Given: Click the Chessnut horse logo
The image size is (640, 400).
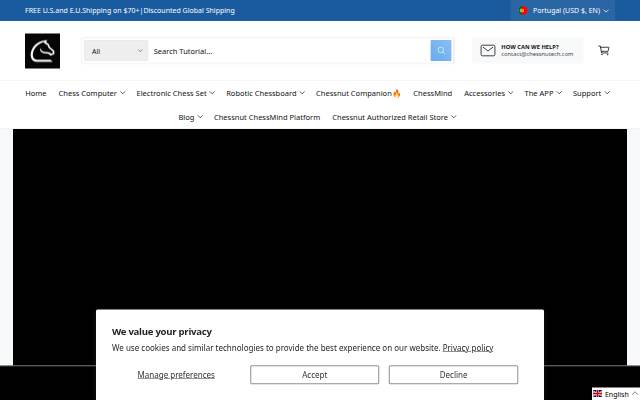Looking at the screenshot, I should [42, 51].
